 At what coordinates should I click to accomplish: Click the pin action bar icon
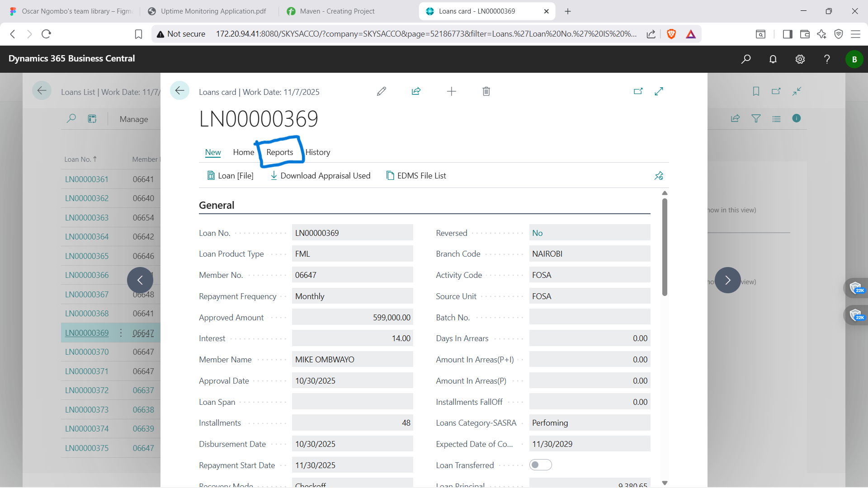pyautogui.click(x=659, y=176)
